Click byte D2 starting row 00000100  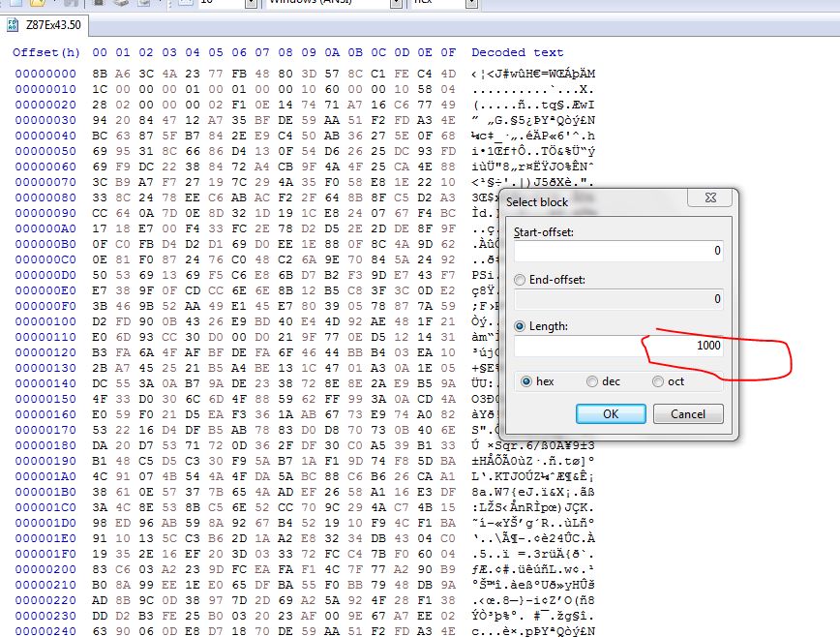[100, 321]
